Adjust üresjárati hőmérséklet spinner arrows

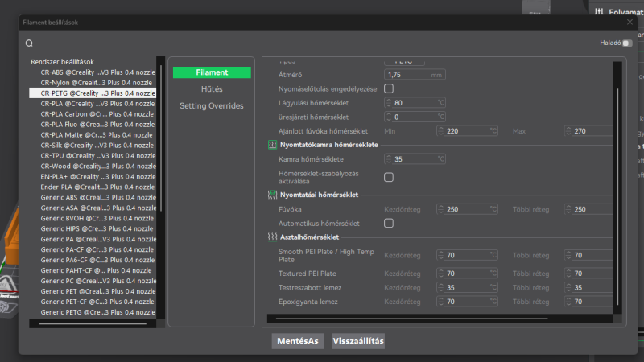click(x=389, y=117)
